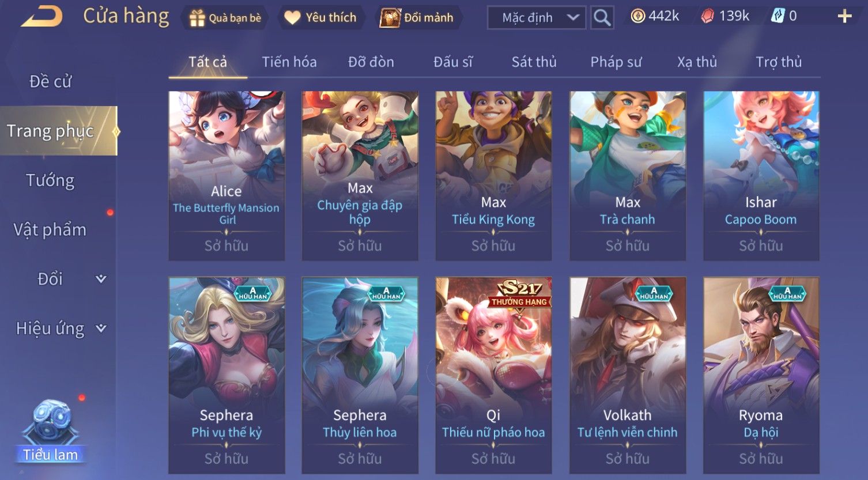Screen dimensions: 868x480
Task: Click the blue voucher currency icon
Action: pyautogui.click(x=778, y=16)
